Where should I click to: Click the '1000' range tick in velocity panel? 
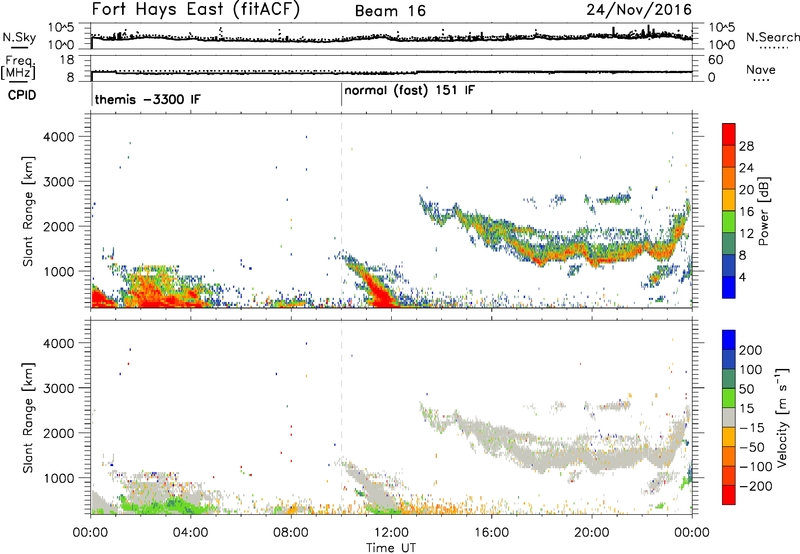58,478
